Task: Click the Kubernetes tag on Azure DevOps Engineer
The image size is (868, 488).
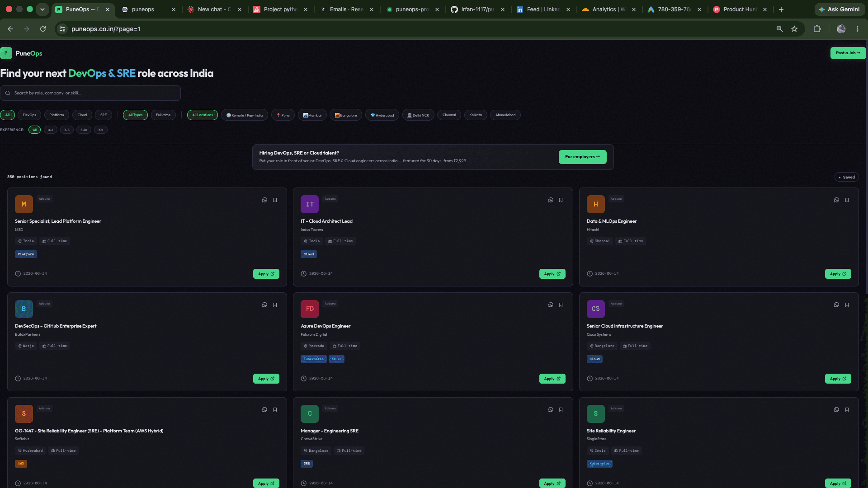Action: pos(314,360)
